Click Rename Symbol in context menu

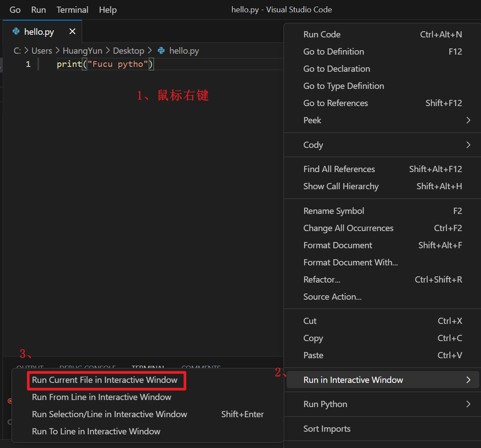(334, 211)
